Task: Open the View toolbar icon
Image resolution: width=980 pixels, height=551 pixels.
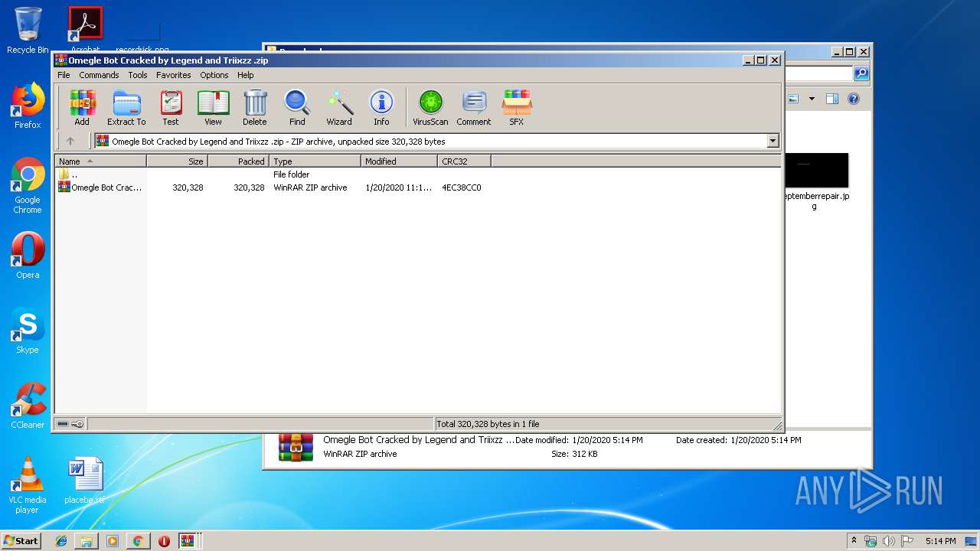Action: [x=213, y=108]
